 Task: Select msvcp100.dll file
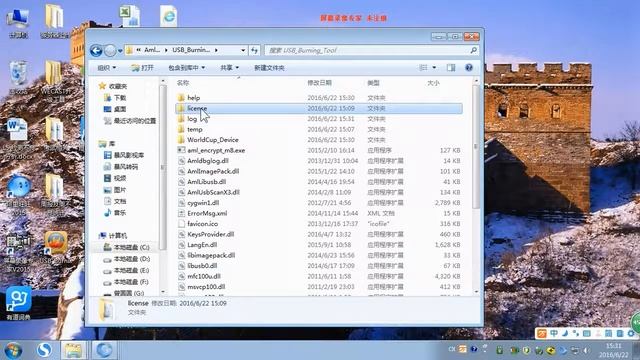click(x=319, y=287)
